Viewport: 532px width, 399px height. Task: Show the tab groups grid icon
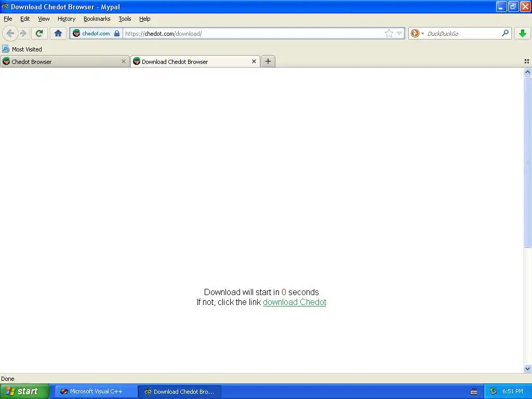coord(527,61)
